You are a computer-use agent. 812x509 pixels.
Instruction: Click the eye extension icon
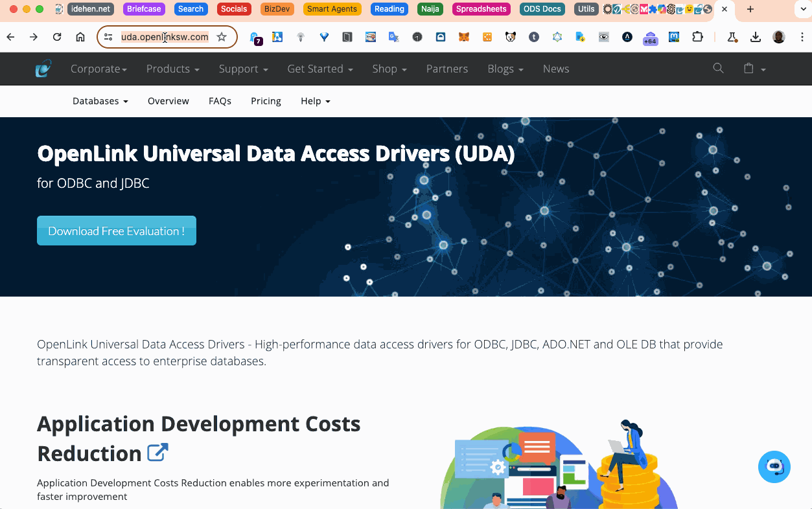click(x=604, y=37)
